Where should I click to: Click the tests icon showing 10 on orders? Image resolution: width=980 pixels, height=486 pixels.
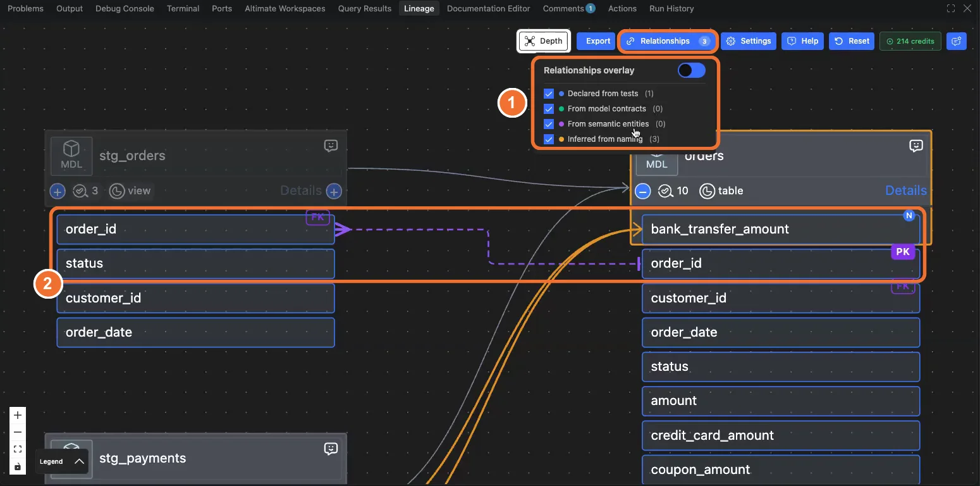(x=665, y=191)
